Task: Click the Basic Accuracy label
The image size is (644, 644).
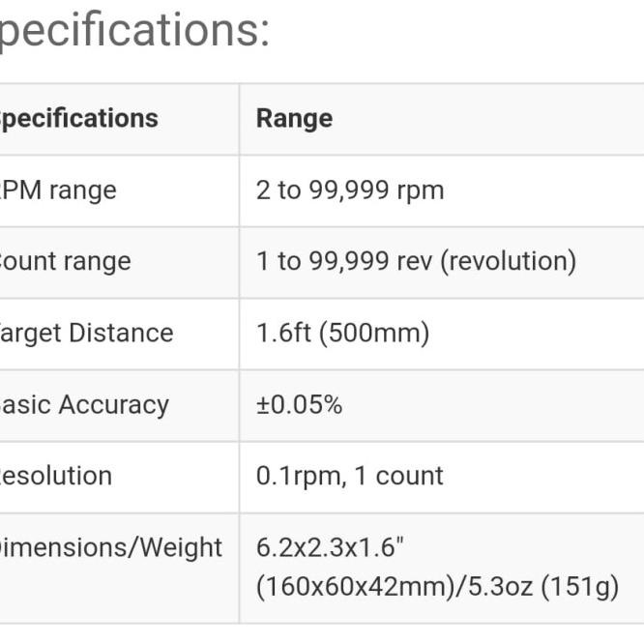Action: (x=84, y=405)
